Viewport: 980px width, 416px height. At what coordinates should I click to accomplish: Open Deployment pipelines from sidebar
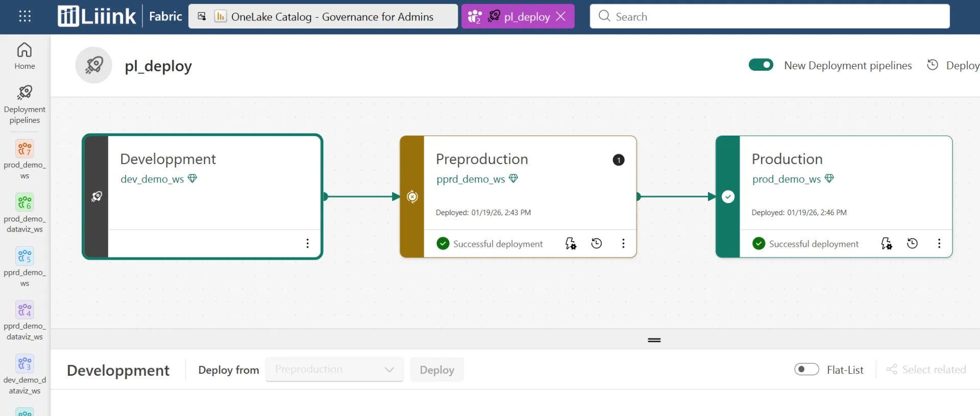click(24, 105)
